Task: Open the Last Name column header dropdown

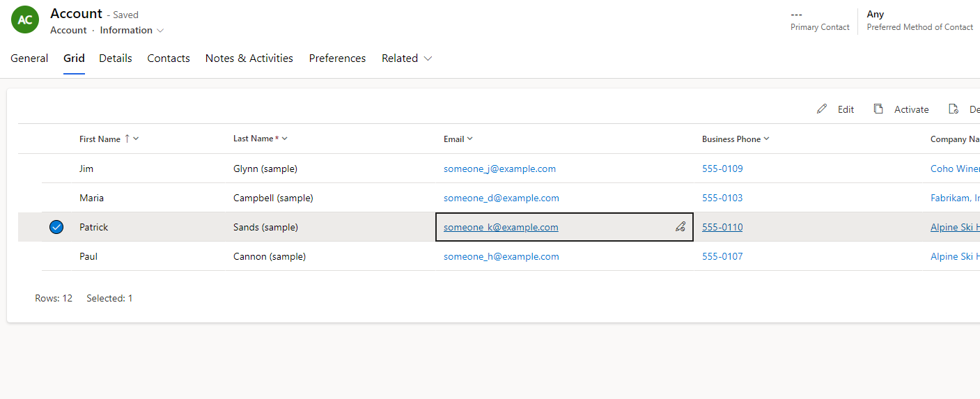Action: click(x=284, y=139)
